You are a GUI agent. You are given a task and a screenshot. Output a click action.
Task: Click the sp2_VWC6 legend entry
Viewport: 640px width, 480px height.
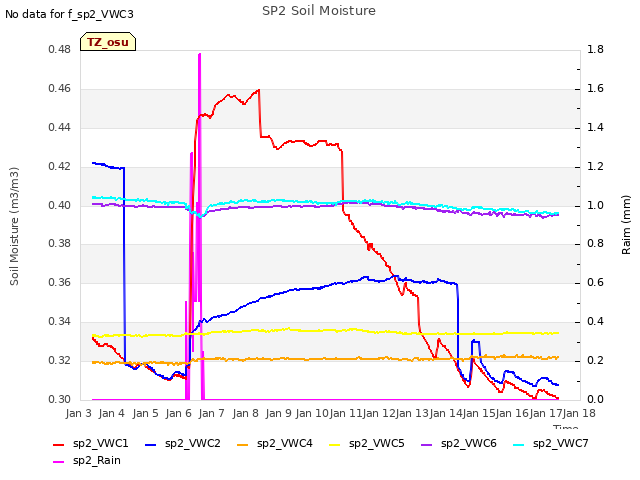click(459, 443)
